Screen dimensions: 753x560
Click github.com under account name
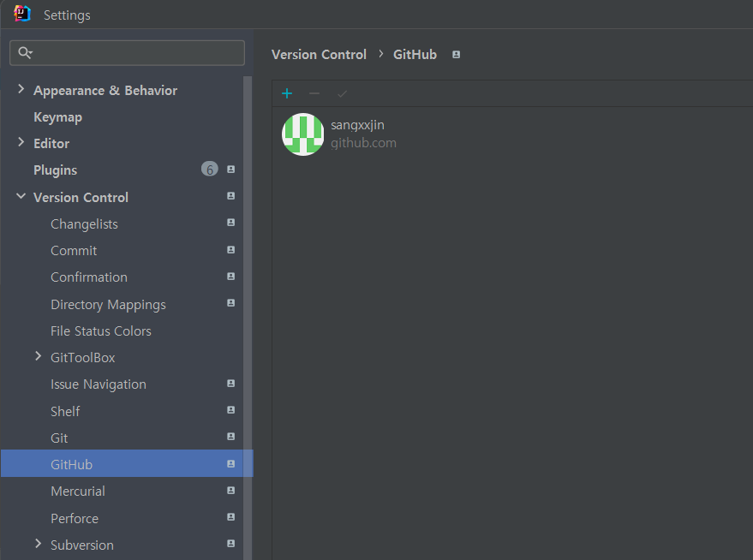click(x=363, y=143)
